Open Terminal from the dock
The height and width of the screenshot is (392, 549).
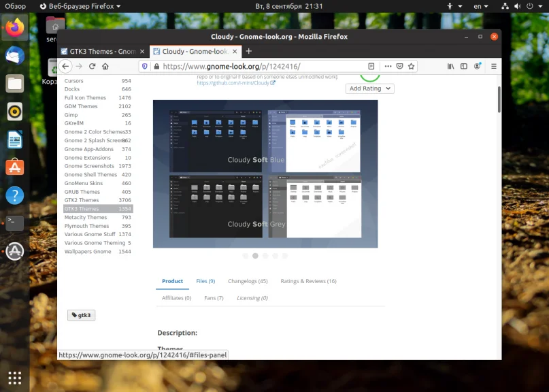click(15, 223)
